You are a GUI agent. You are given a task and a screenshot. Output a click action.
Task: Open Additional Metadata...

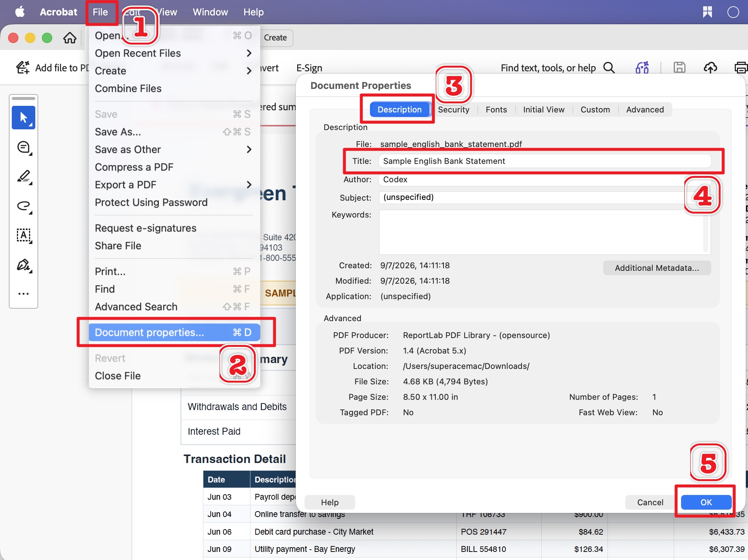[x=657, y=268]
